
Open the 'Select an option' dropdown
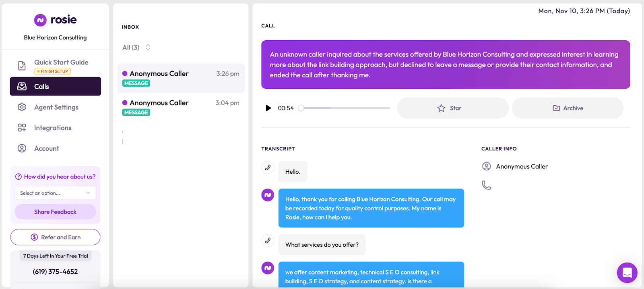point(55,193)
